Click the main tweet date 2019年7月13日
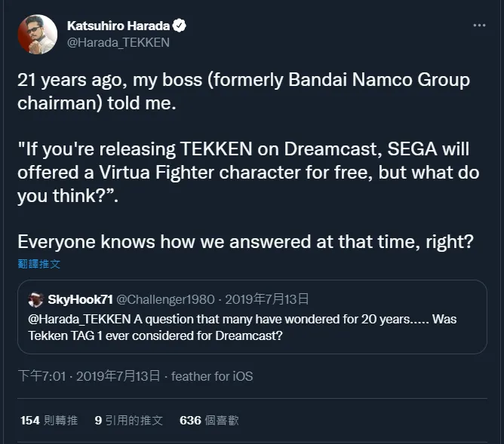The image size is (504, 444). tap(118, 375)
